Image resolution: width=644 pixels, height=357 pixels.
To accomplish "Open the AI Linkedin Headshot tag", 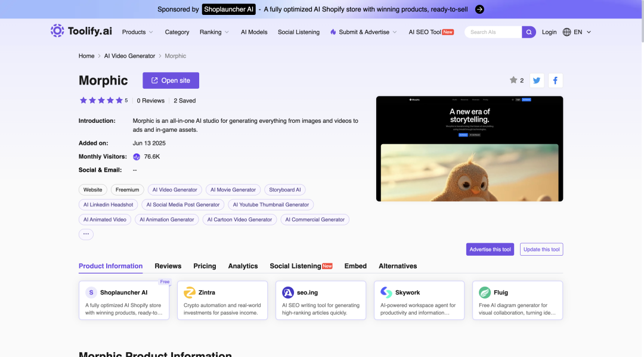I will point(108,204).
